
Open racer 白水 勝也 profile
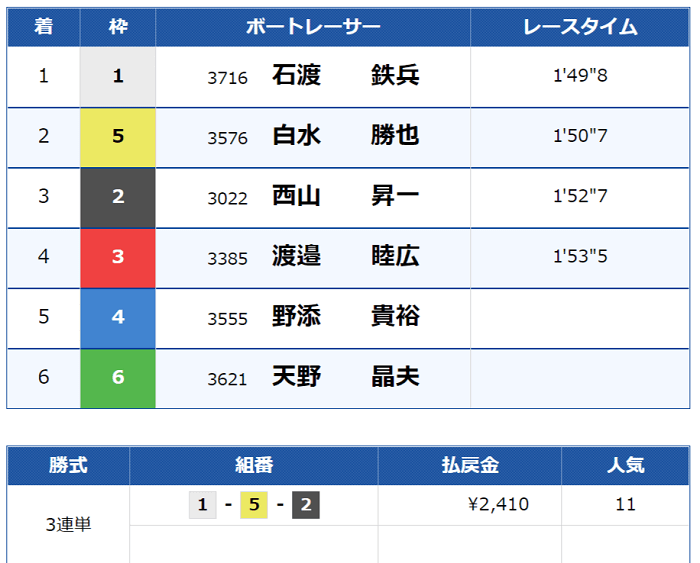pos(345,136)
